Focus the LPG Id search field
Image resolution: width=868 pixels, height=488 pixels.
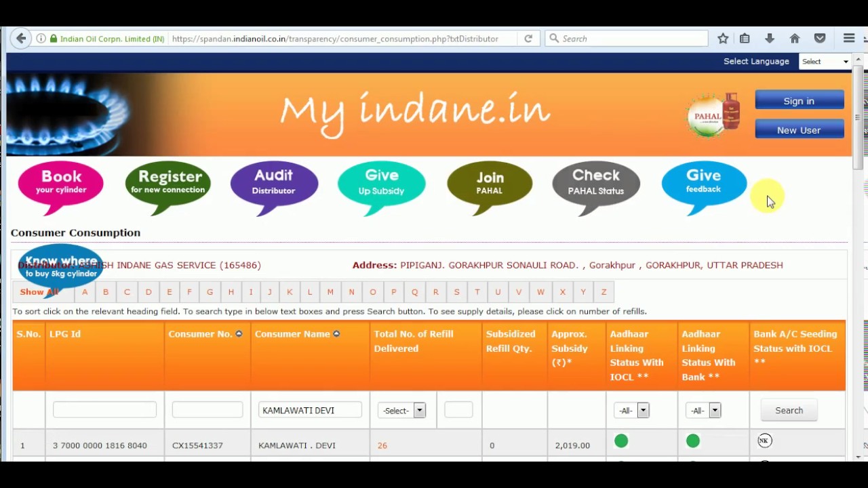[104, 409]
